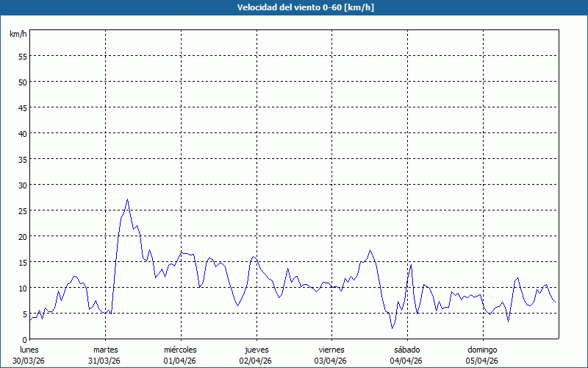Pick the "jueves" day label

[256, 350]
